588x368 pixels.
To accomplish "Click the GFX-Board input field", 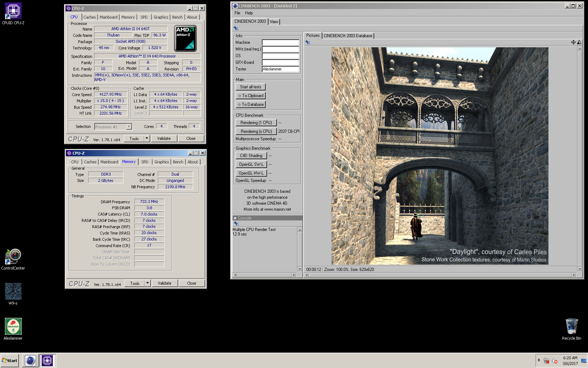I will pos(281,62).
